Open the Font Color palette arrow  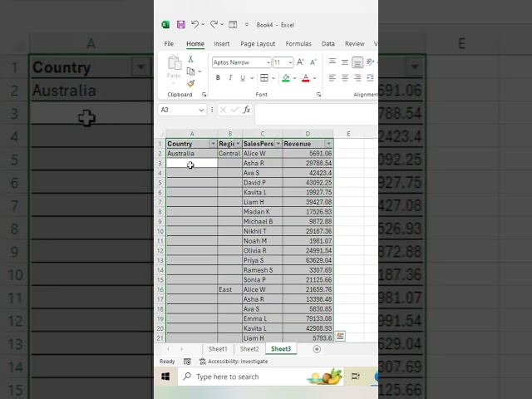315,78
